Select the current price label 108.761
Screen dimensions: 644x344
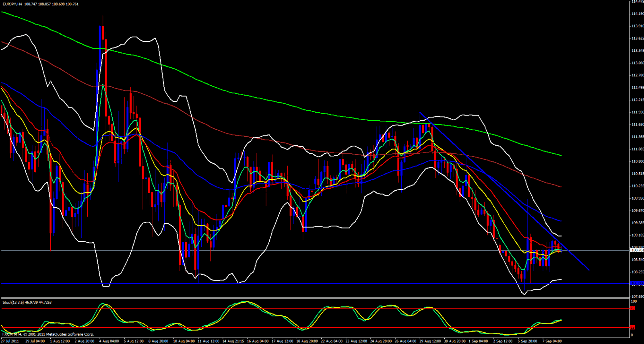pos(636,250)
